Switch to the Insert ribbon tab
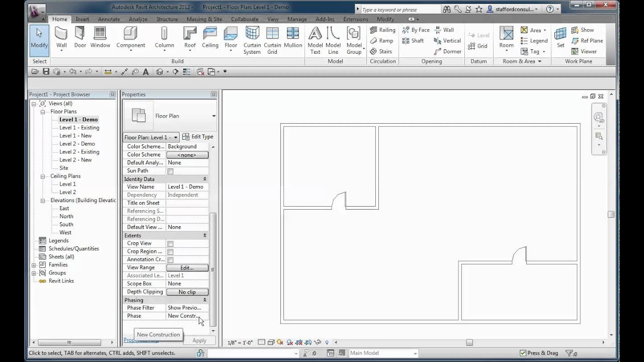 coord(83,19)
